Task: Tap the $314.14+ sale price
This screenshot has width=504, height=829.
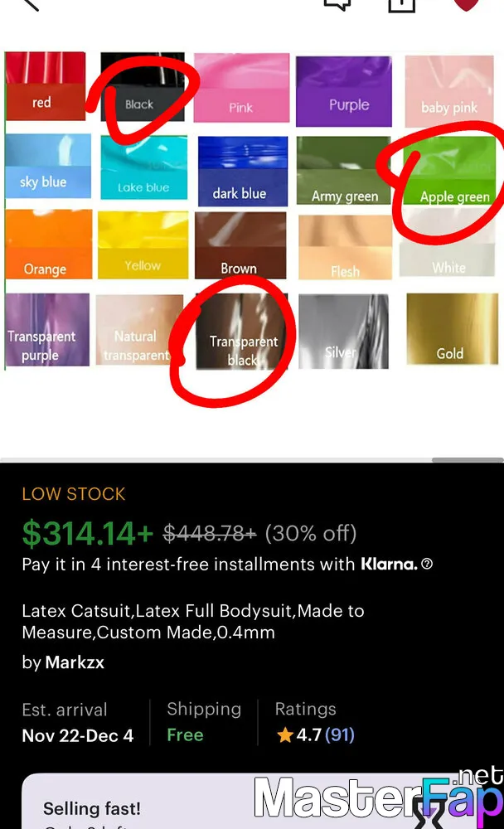Action: (x=88, y=533)
